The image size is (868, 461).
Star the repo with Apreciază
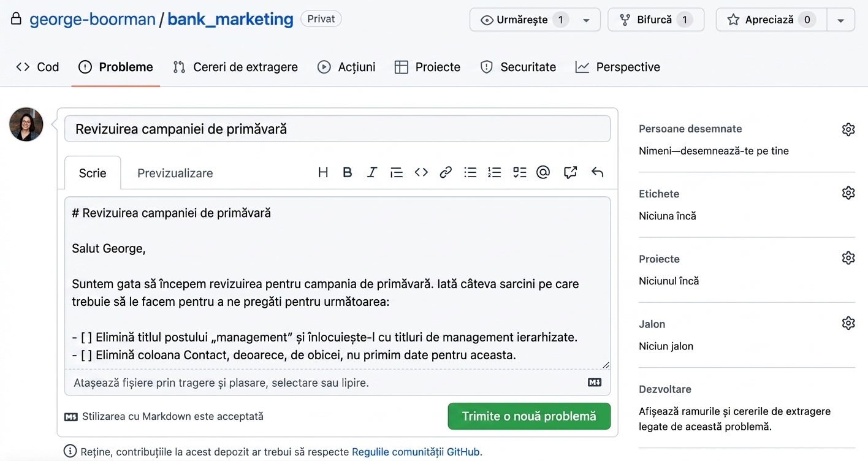pos(772,20)
